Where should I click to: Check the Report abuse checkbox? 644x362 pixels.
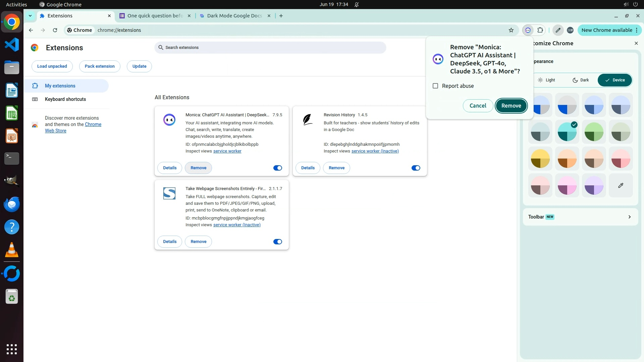tap(435, 86)
